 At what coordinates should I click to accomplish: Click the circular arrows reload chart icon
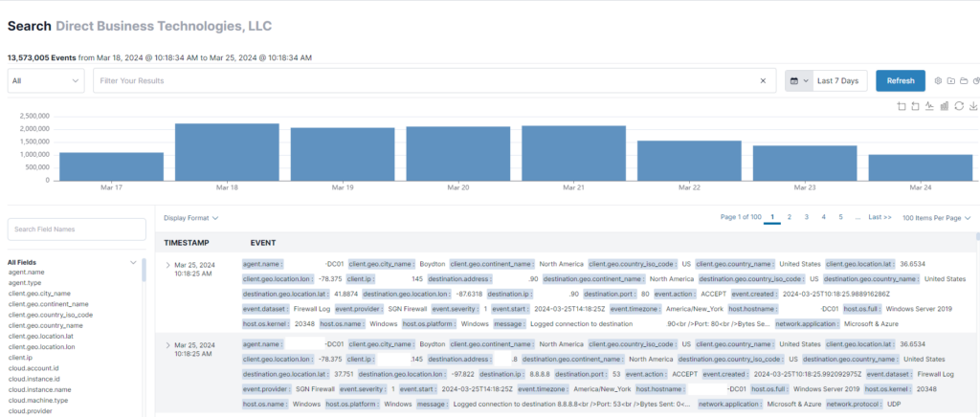[960, 105]
